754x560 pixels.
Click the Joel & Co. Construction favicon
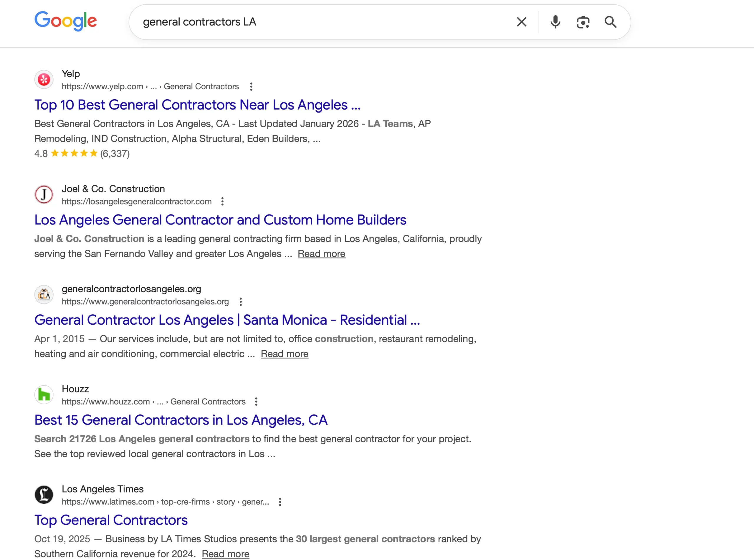(44, 195)
